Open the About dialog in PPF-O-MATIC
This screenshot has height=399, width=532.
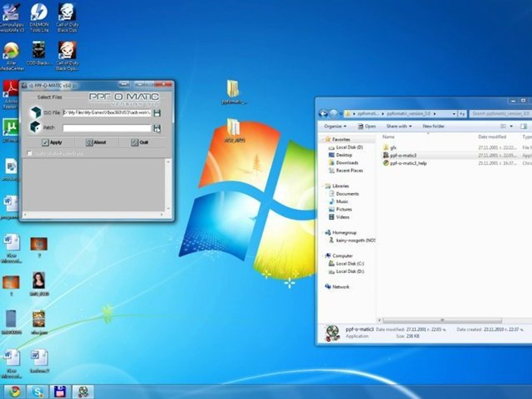point(96,142)
